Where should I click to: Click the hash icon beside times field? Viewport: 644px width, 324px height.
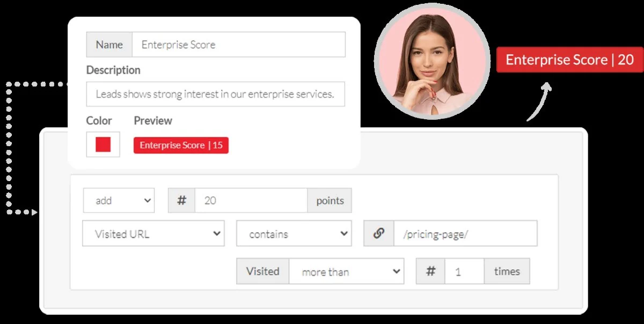click(x=430, y=271)
